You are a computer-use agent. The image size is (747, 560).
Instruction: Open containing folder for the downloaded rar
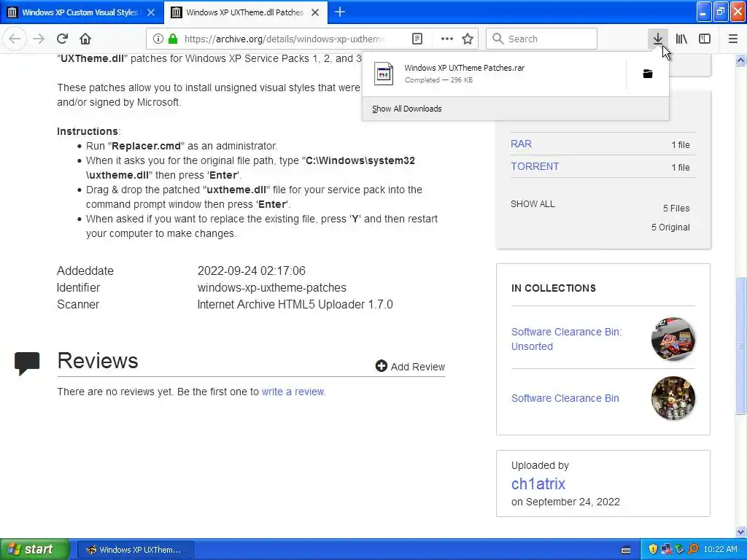[x=648, y=74]
